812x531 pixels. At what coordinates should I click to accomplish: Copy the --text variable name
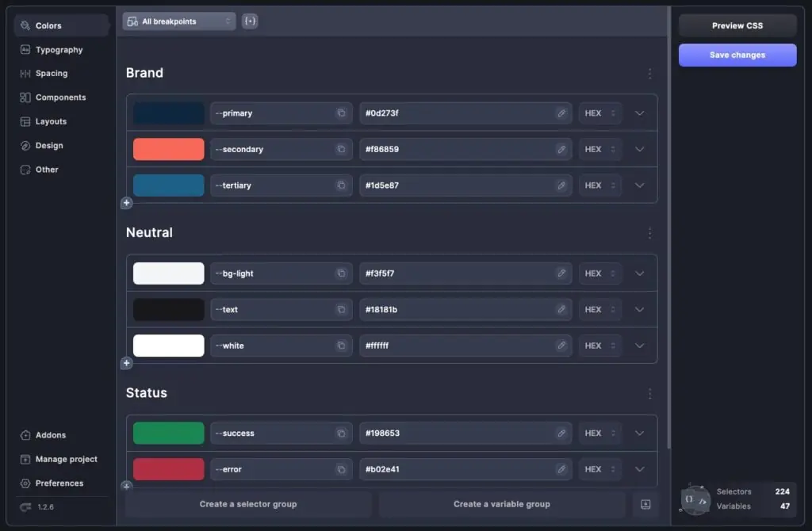pyautogui.click(x=341, y=310)
